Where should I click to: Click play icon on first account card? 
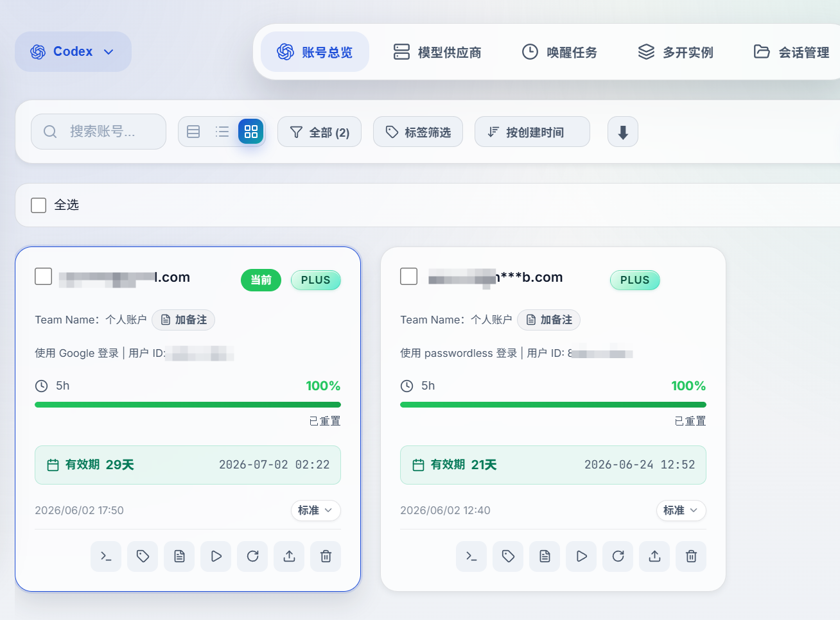(216, 556)
